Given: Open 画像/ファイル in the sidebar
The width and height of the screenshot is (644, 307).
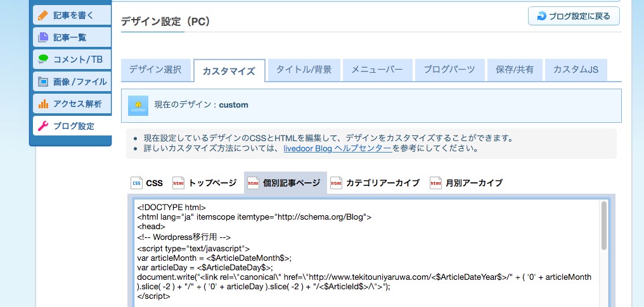Looking at the screenshot, I should pos(72,82).
